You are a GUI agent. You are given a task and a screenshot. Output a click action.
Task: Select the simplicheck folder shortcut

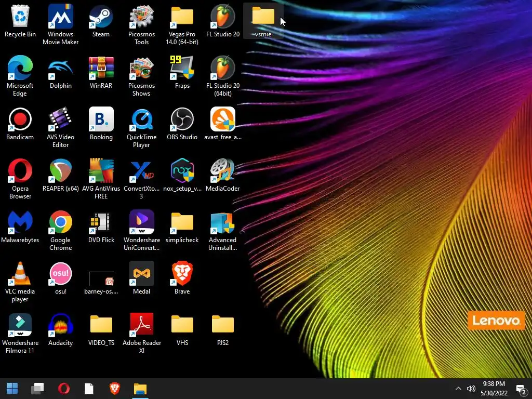click(x=182, y=227)
